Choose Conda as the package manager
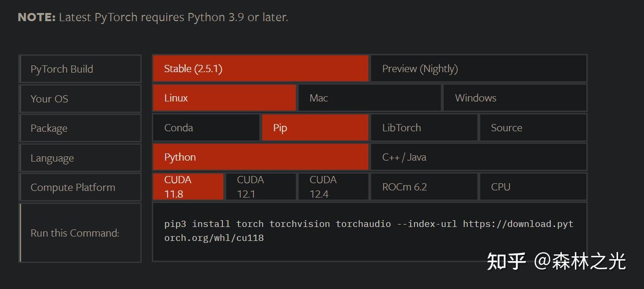 pyautogui.click(x=206, y=128)
